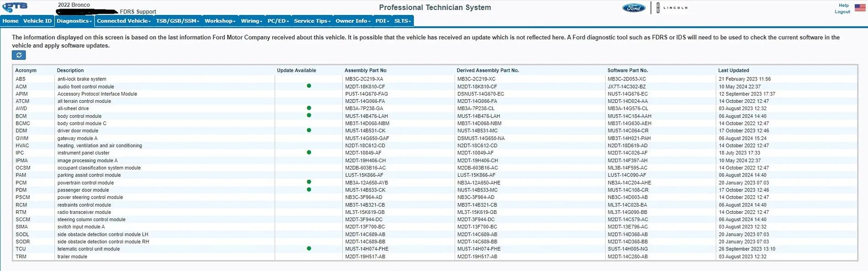The image size is (868, 271).
Task: Open the Home tab
Action: coord(11,21)
